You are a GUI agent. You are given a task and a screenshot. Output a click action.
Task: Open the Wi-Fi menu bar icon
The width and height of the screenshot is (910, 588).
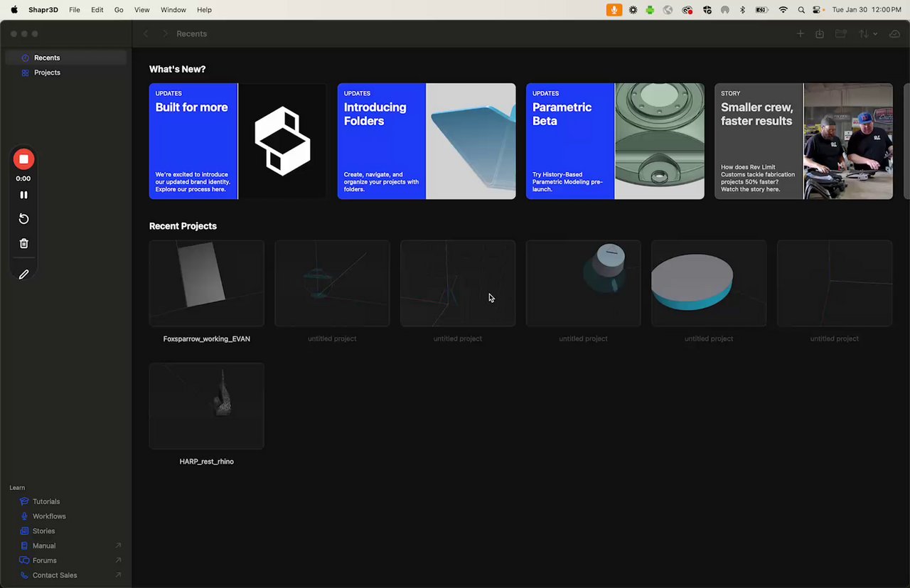click(783, 10)
